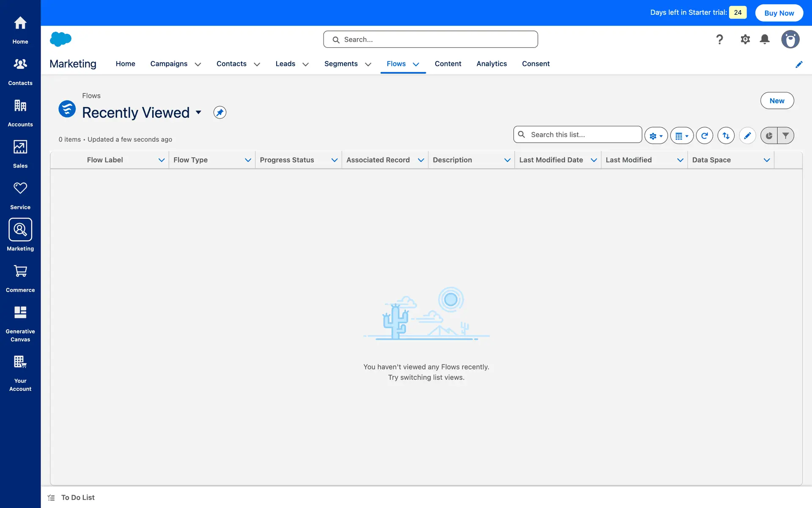
Task: Toggle the filters panel
Action: [785, 135]
